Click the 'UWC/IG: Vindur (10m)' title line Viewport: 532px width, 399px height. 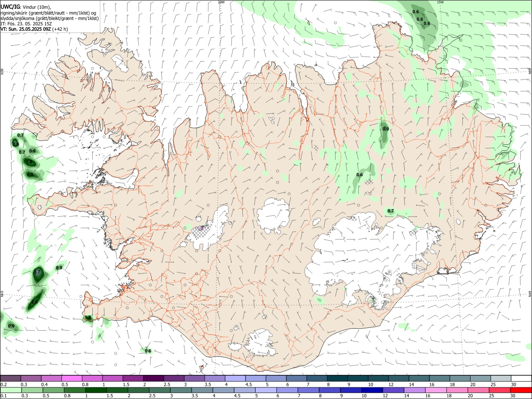(x=26, y=7)
